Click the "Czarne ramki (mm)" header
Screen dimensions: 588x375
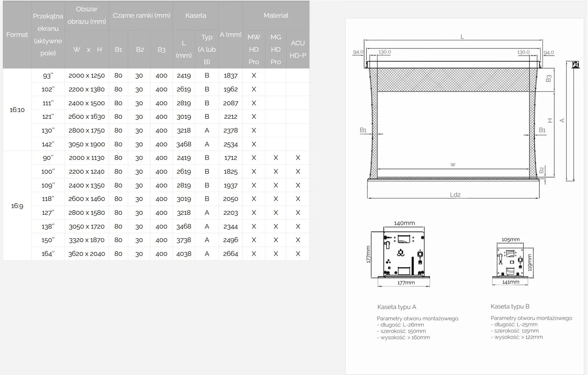coord(141,15)
